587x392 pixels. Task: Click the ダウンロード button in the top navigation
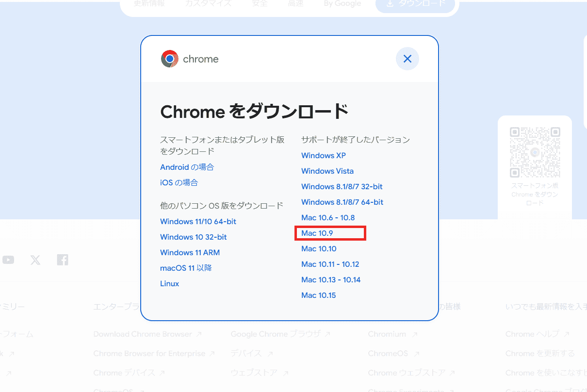[x=415, y=4]
